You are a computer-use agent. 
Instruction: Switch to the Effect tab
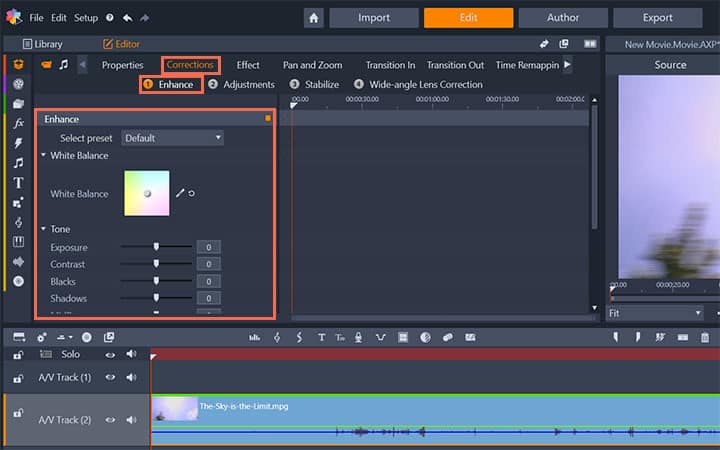point(248,65)
